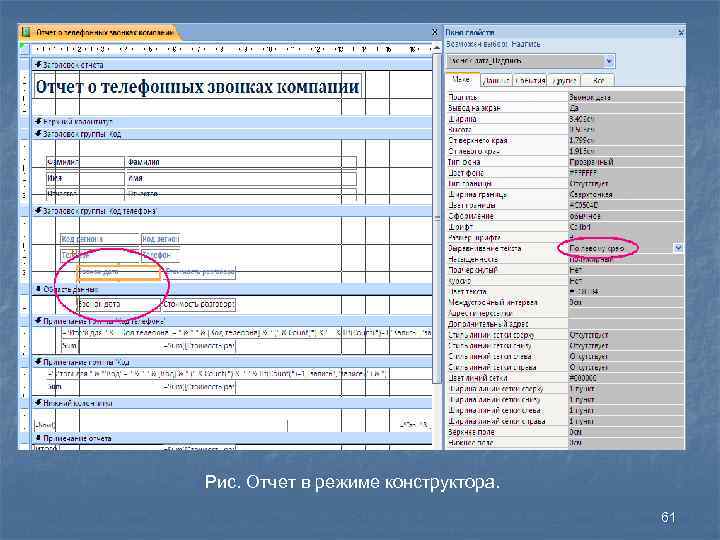Screen dimensions: 720x540
Task: Open the object selector combo box arrow
Action: [x=609, y=61]
